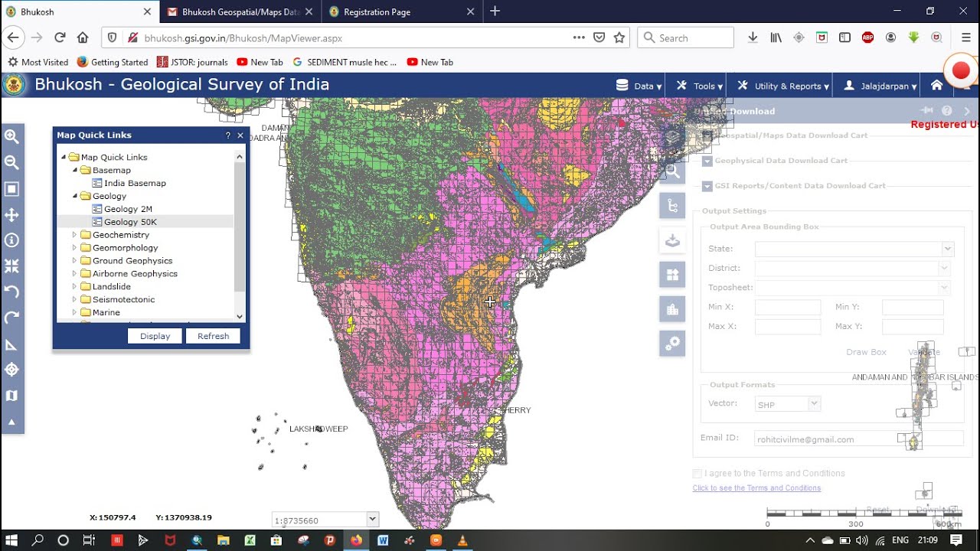Expand the Geochemistry folder
The height and width of the screenshot is (551, 980).
(75, 235)
